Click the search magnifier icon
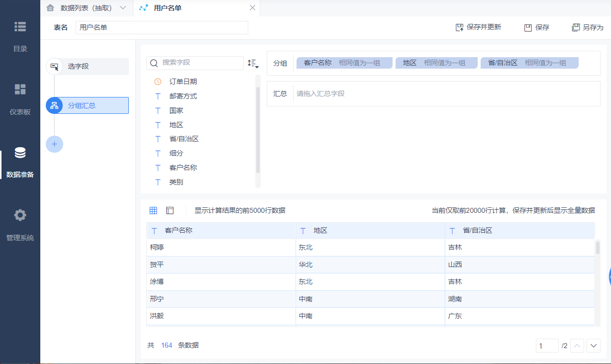This screenshot has height=364, width=611. coord(154,63)
